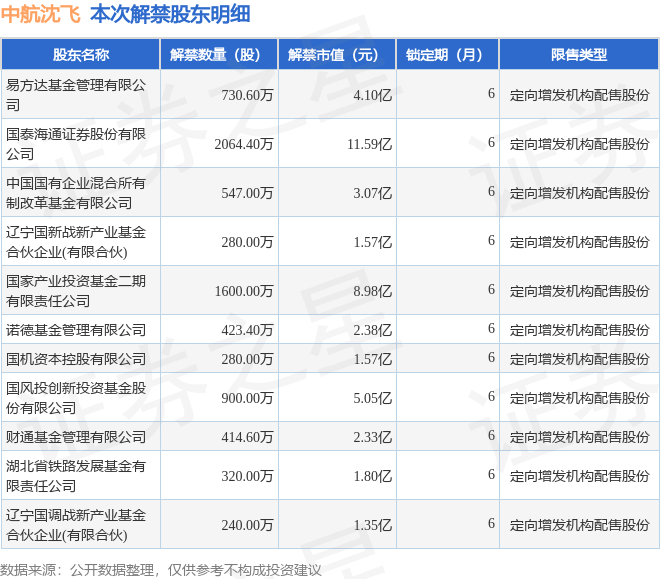Click shareholder 财通基金管理有限公司
The height and width of the screenshot is (579, 660).
point(76,437)
